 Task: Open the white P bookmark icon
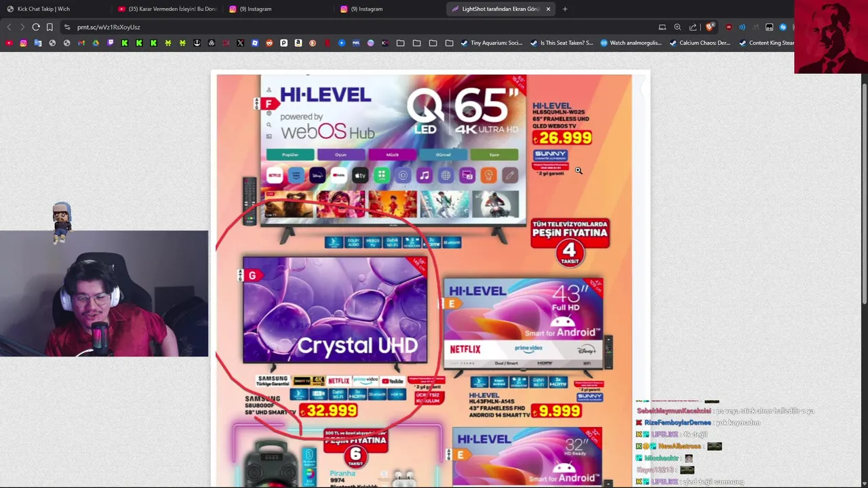coord(283,43)
